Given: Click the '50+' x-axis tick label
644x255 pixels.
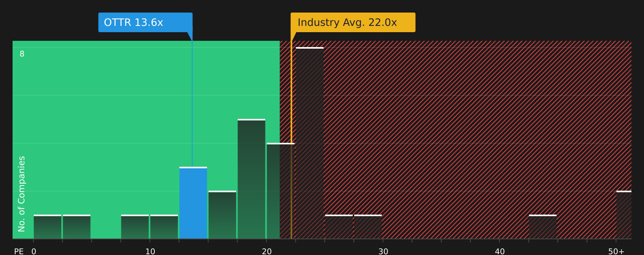Looking at the screenshot, I should pos(616,251).
